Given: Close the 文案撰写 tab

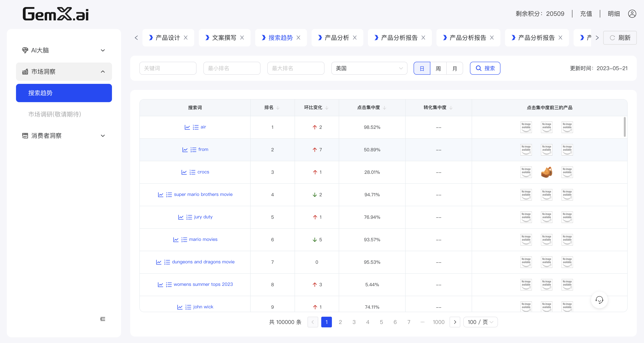Looking at the screenshot, I should pos(242,38).
